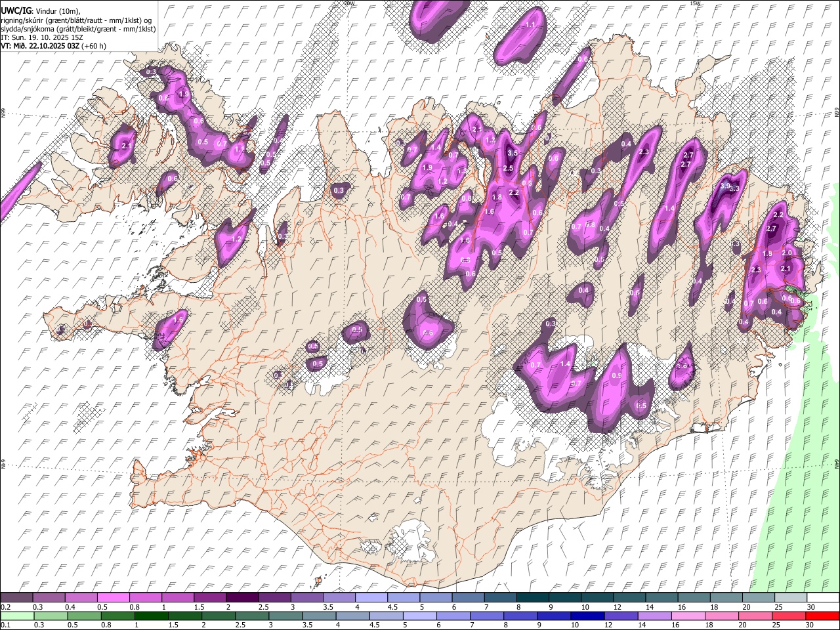Click the 20W longitude label at top
The width and height of the screenshot is (840, 630).
point(350,3)
